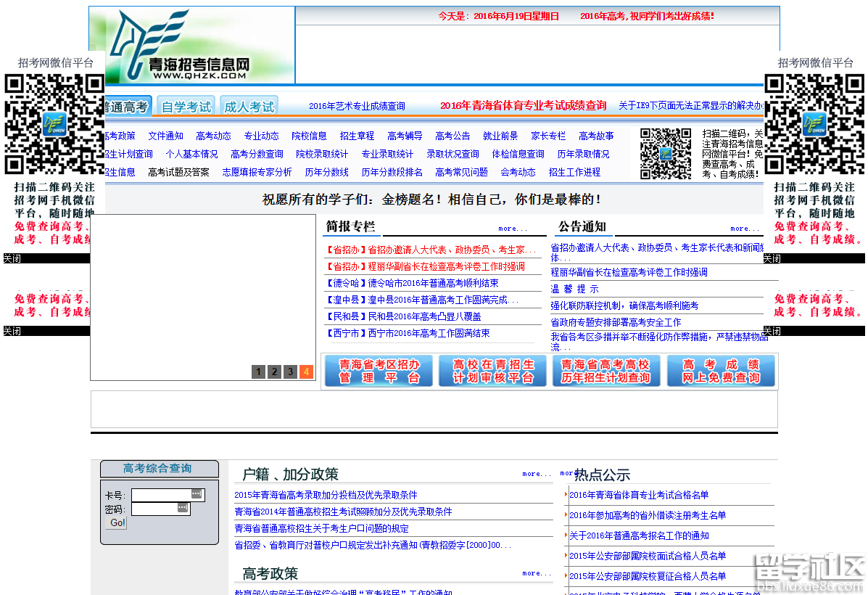Open 2015年青海省高考录取加分投档及优先录取条件
868x595 pixels.
point(326,496)
